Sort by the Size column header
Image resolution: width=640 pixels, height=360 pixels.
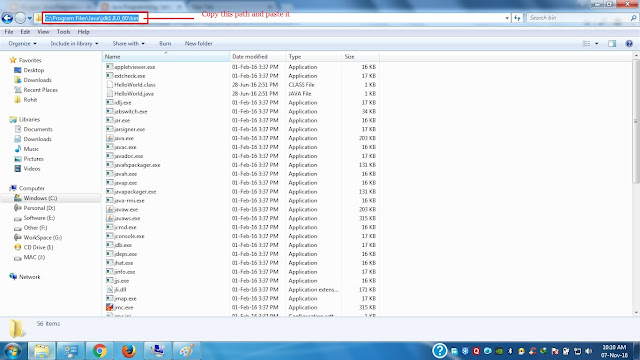tap(360, 57)
